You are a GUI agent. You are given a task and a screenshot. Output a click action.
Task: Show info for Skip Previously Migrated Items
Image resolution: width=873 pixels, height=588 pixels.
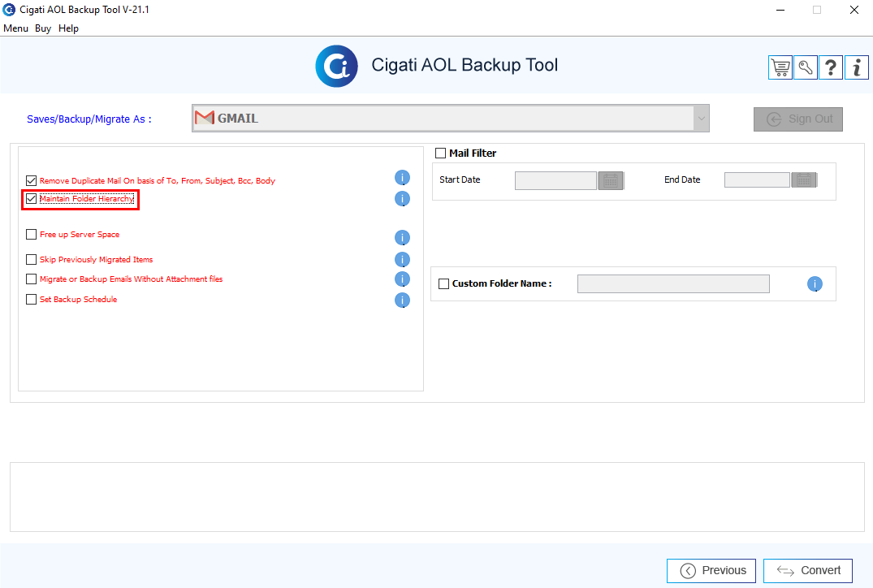pos(402,259)
